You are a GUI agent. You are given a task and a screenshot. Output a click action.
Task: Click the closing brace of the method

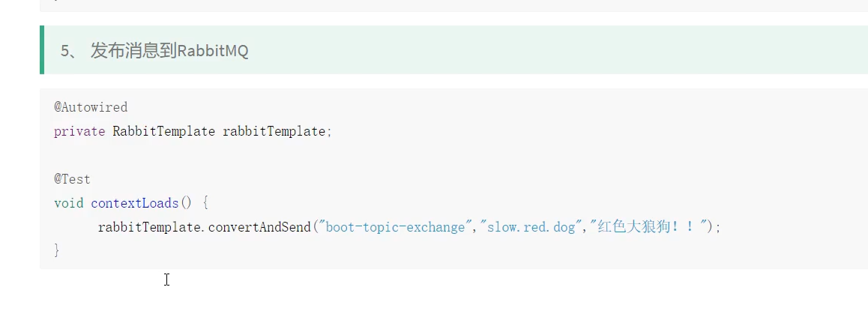point(57,250)
